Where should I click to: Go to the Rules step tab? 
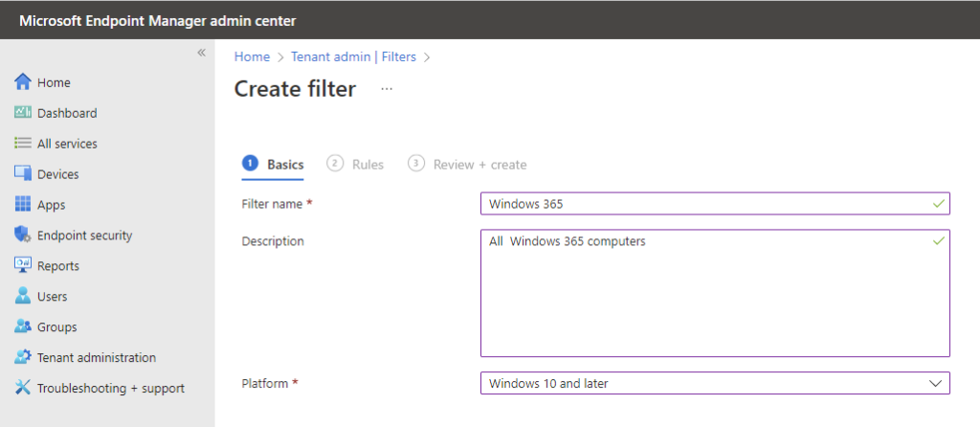(355, 165)
